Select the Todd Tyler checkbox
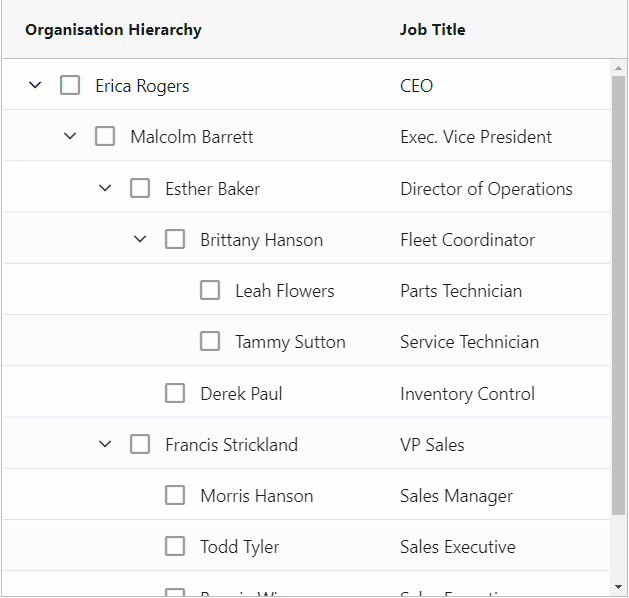 pos(175,546)
